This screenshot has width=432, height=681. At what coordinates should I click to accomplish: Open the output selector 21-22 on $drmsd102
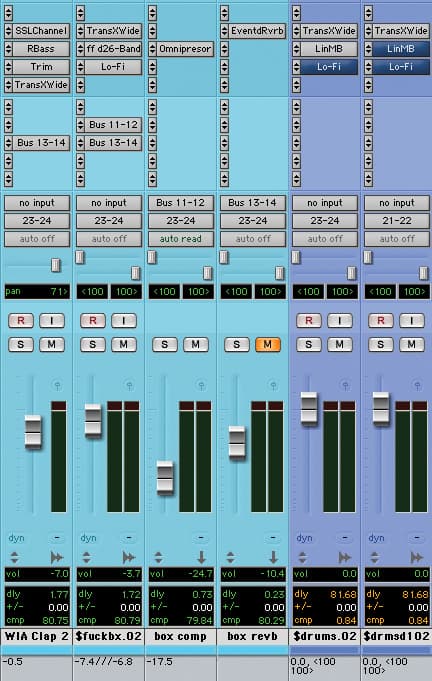tap(397, 221)
